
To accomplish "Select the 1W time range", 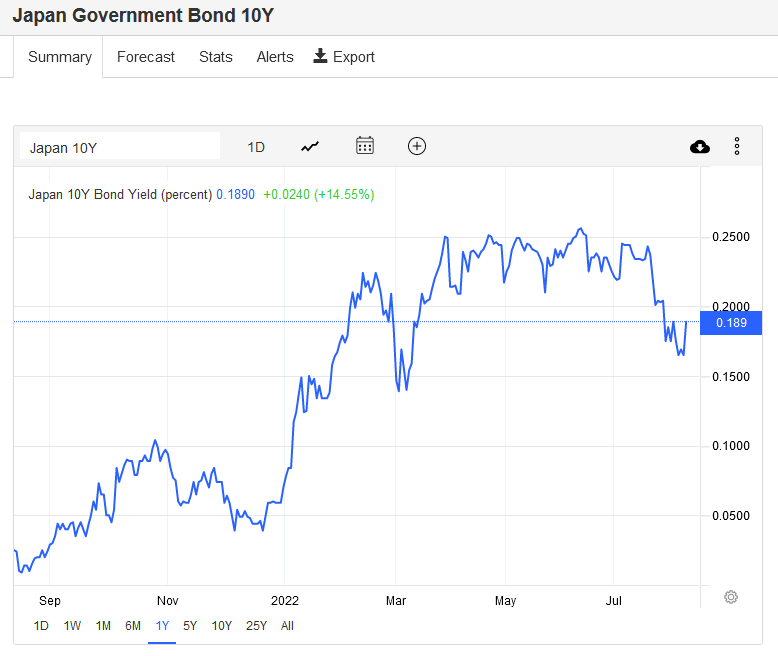I will [x=72, y=626].
